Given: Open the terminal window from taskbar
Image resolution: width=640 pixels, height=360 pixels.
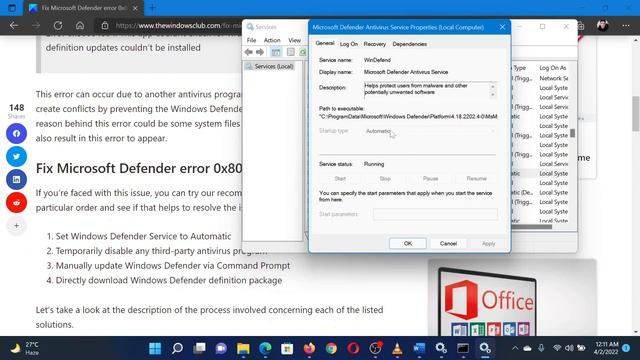Looking at the screenshot, I should tap(463, 348).
